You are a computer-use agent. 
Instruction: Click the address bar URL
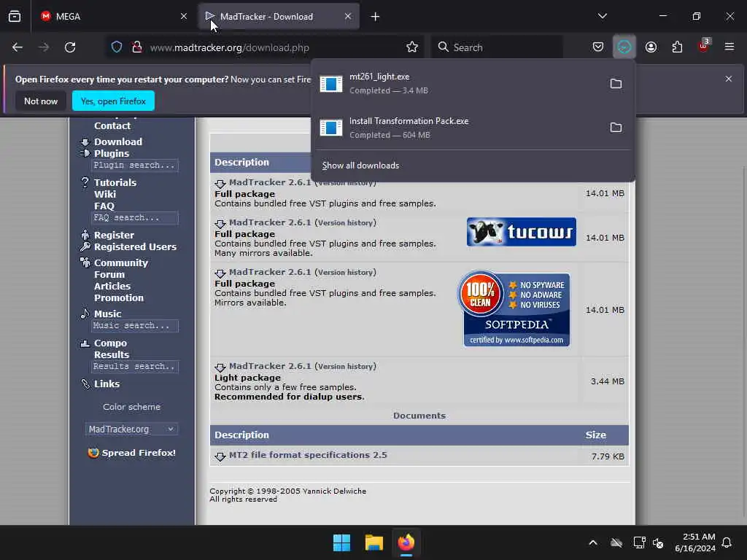tap(230, 47)
